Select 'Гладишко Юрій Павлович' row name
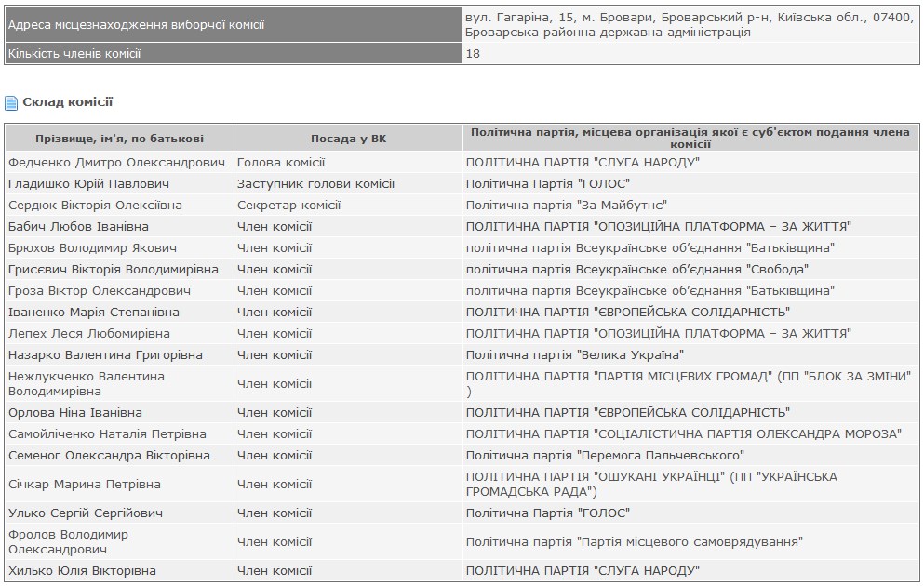This screenshot has height=586, width=924. point(88,184)
